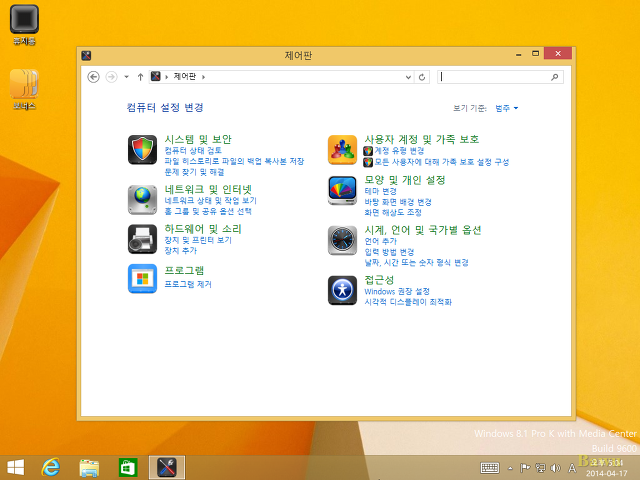640x480 pixels.
Task: Click the search magnifier icon
Action: point(554,77)
